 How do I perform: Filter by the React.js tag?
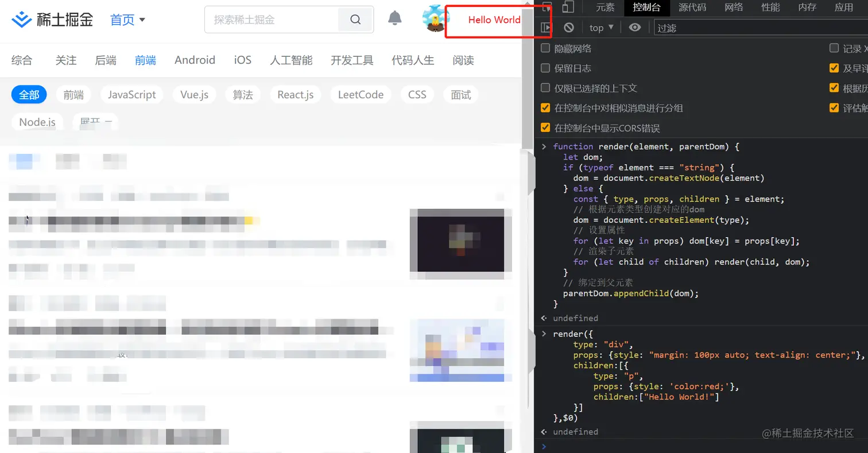pos(296,95)
